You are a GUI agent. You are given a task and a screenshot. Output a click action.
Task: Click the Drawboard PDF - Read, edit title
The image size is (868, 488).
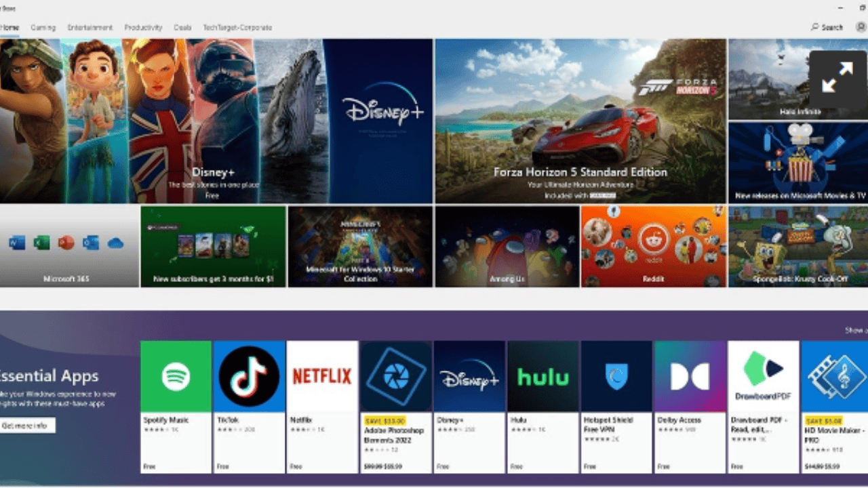[758, 425]
